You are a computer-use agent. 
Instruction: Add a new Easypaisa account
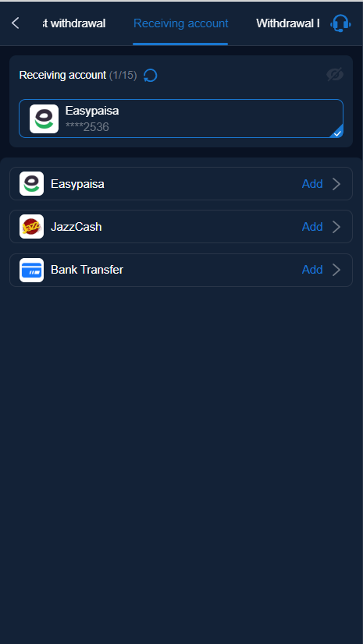click(x=312, y=184)
